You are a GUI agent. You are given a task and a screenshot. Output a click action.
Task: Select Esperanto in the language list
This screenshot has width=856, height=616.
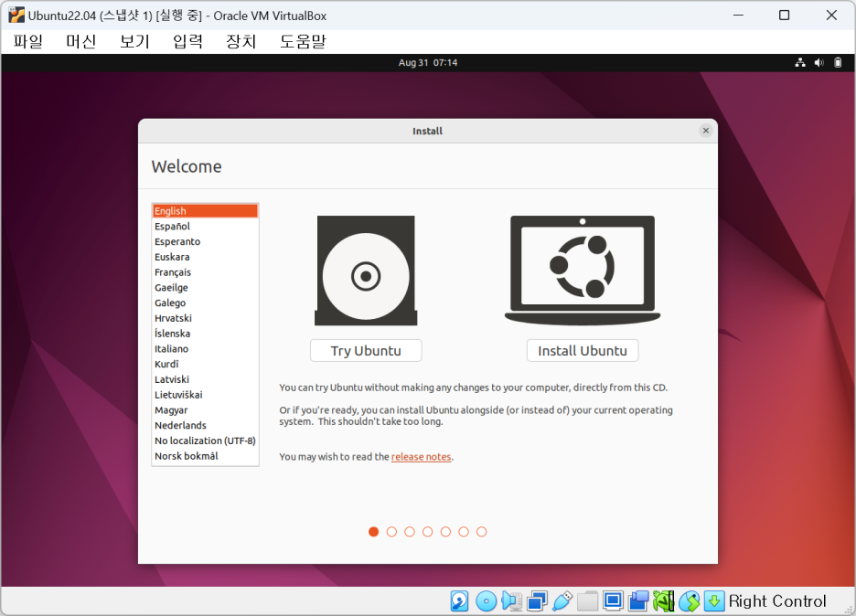tap(205, 241)
